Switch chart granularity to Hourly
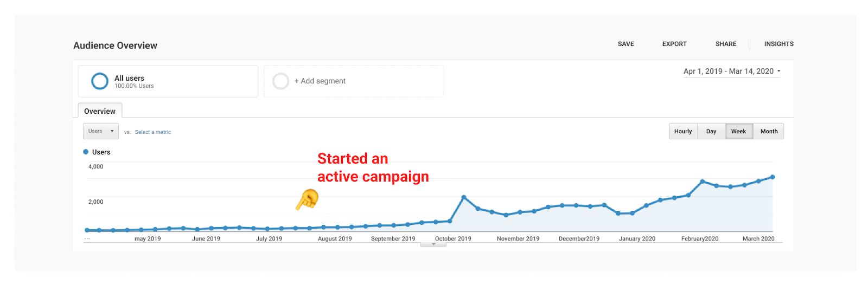868x285 pixels. [683, 132]
